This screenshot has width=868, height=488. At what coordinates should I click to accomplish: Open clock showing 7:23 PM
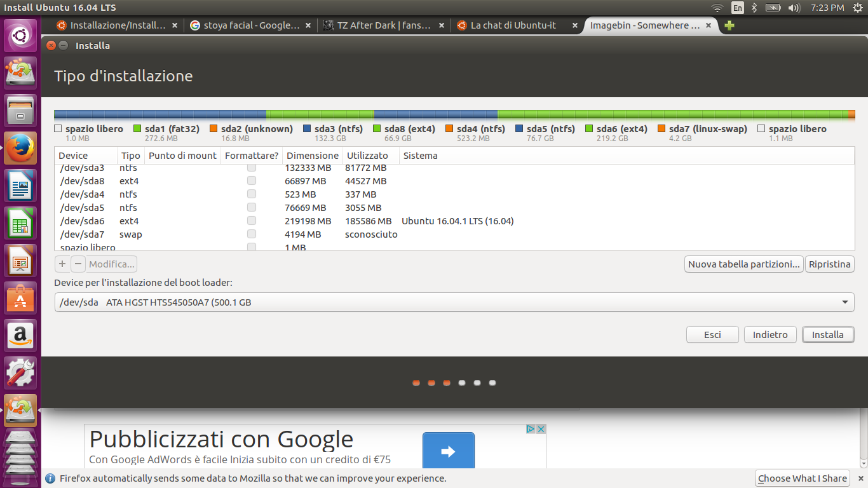pyautogui.click(x=827, y=8)
